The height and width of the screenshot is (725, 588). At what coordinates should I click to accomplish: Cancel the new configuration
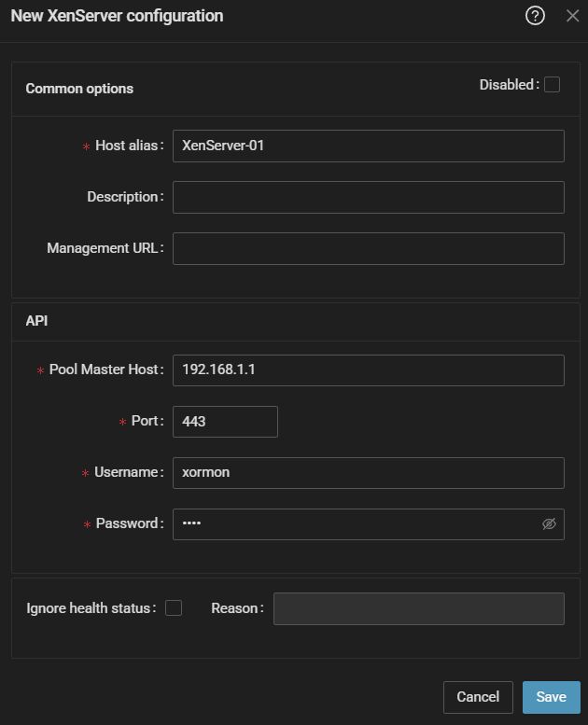(478, 697)
